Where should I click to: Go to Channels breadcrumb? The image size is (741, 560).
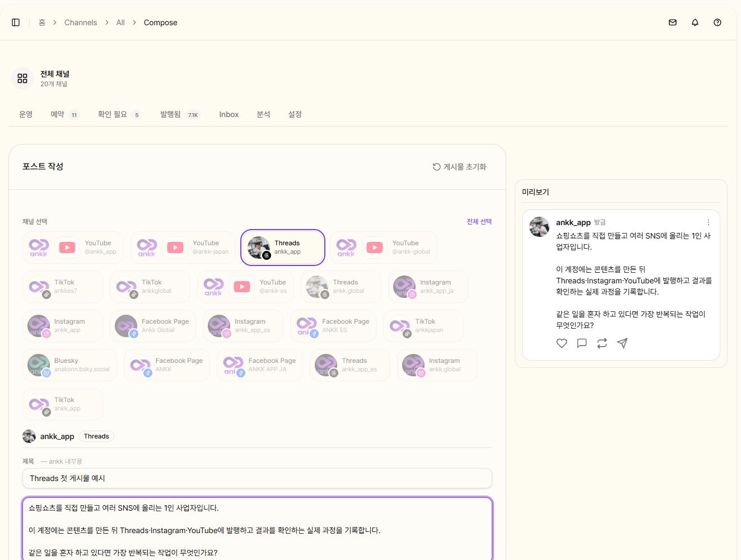click(81, 22)
